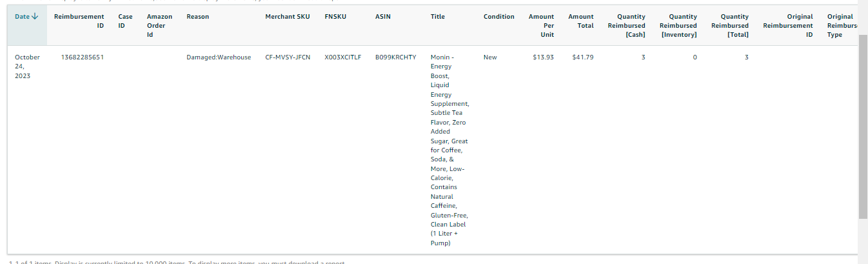868x264 pixels.
Task: Click the Damaged:Warehouse reason cell
Action: pos(219,57)
